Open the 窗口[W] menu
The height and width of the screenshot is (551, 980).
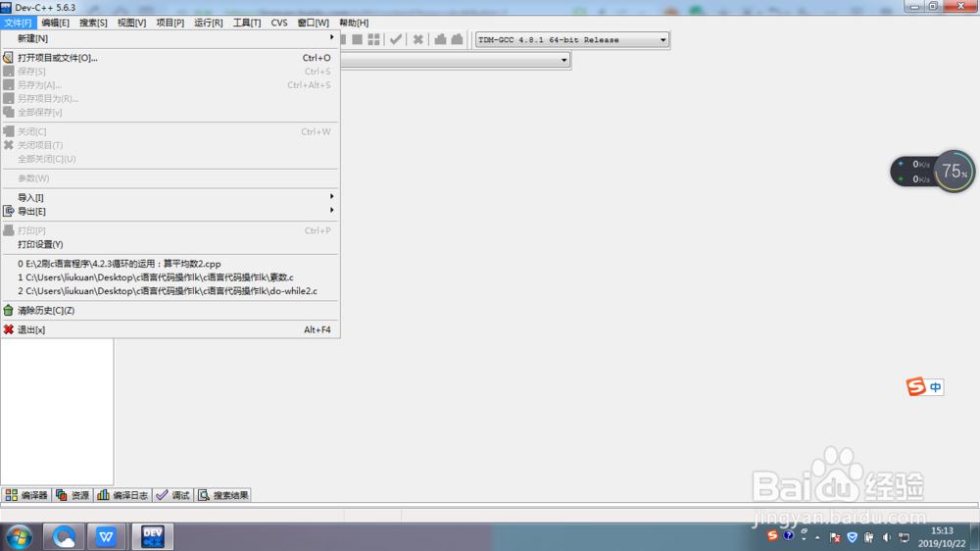coord(314,23)
